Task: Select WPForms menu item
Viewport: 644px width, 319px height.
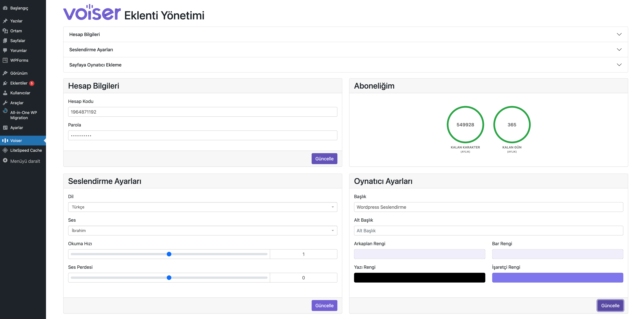Action: pyautogui.click(x=19, y=60)
